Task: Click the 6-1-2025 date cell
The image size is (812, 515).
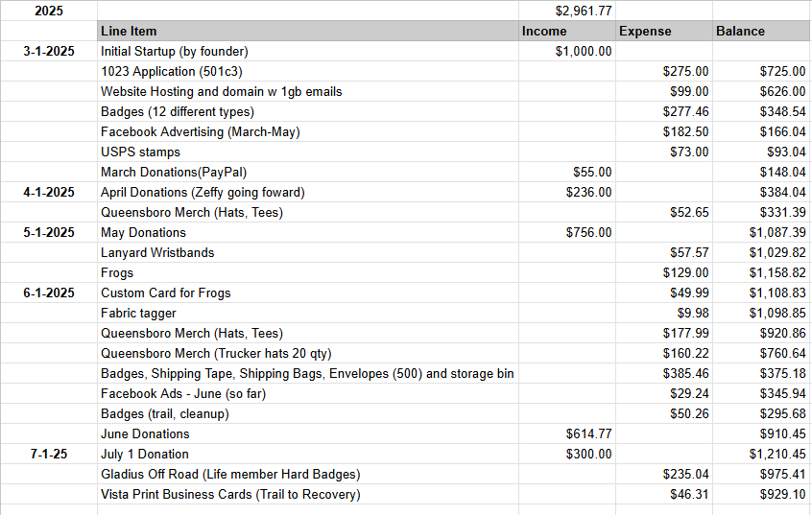Action: 49,293
